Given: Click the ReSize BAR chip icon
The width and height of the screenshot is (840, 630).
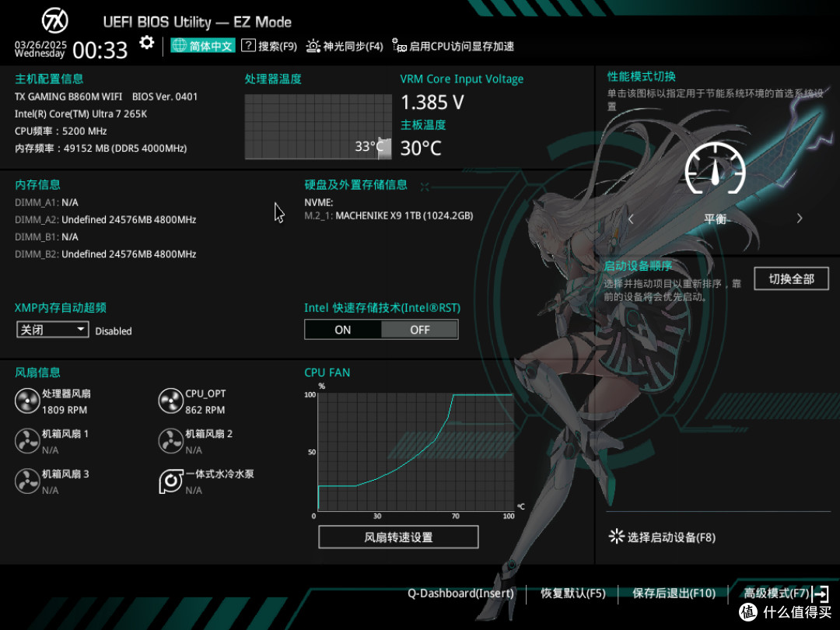Looking at the screenshot, I should coord(399,46).
